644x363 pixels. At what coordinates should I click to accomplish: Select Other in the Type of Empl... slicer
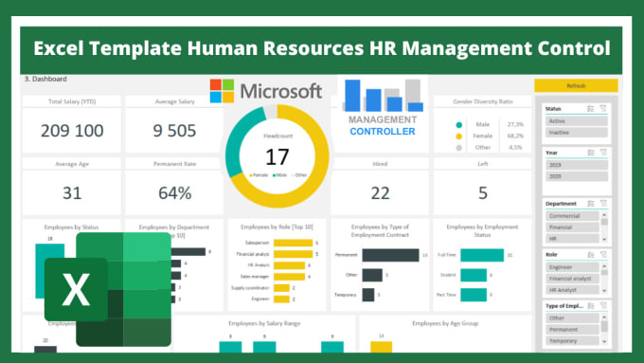pos(572,318)
